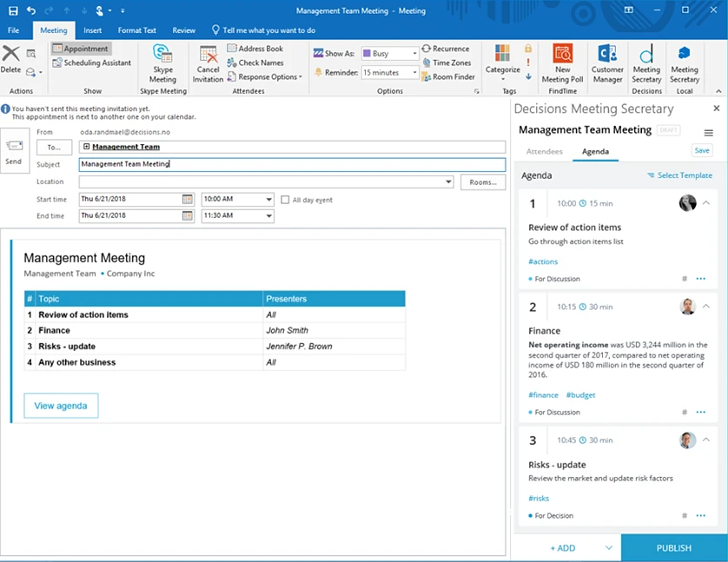728x562 pixels.
Task: Open more options on Finance agenda item
Action: [x=700, y=412]
